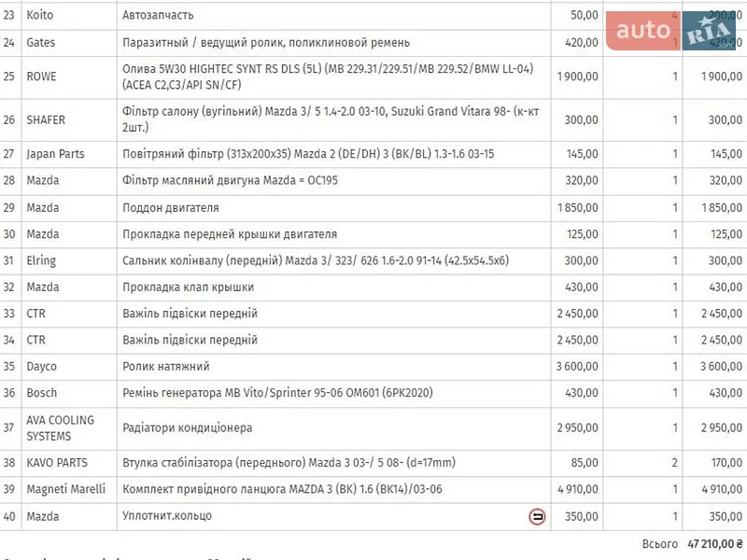Select 'Фільтр масляний двигуна Mazda' description
This screenshot has height=560, width=747.
230,180
